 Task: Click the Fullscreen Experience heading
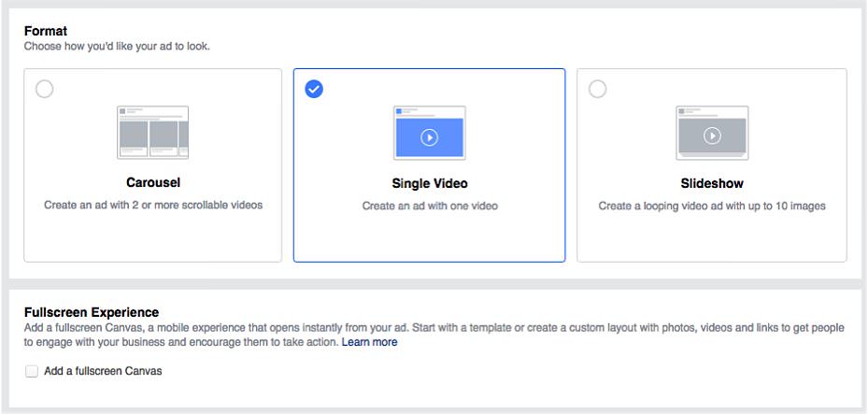(x=92, y=312)
